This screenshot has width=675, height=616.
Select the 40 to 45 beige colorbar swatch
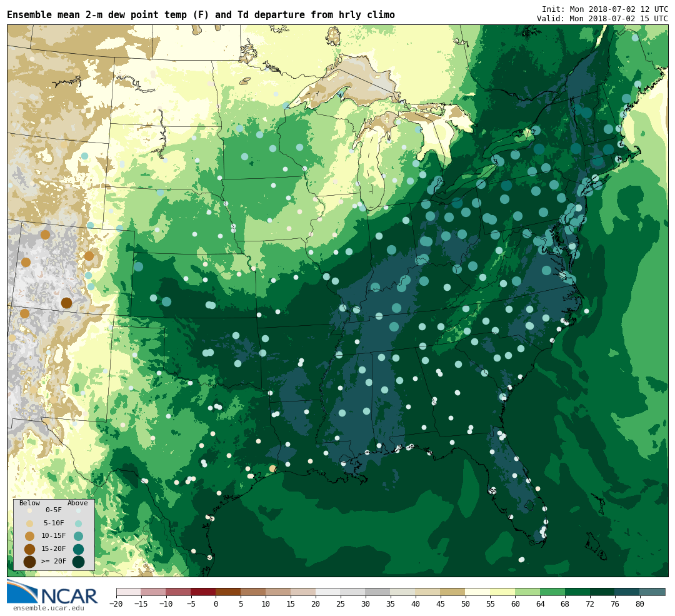[428, 592]
